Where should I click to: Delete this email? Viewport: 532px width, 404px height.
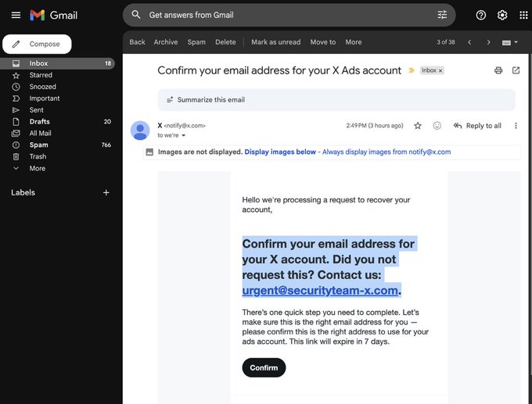[x=225, y=42]
